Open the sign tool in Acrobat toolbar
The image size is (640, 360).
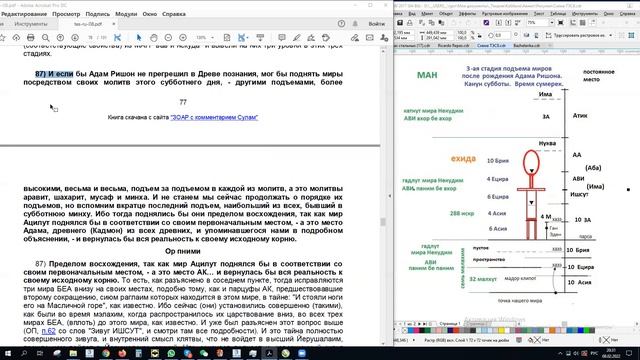click(x=311, y=38)
